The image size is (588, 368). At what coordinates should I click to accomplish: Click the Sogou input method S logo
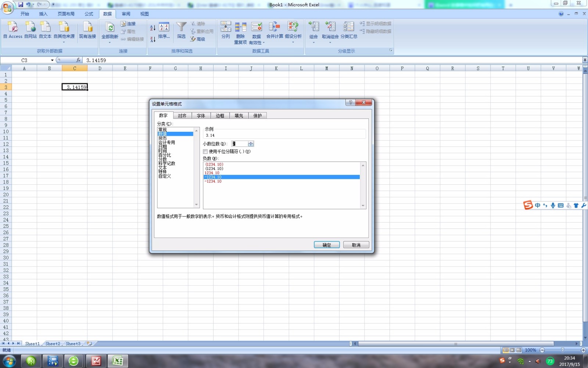click(528, 205)
